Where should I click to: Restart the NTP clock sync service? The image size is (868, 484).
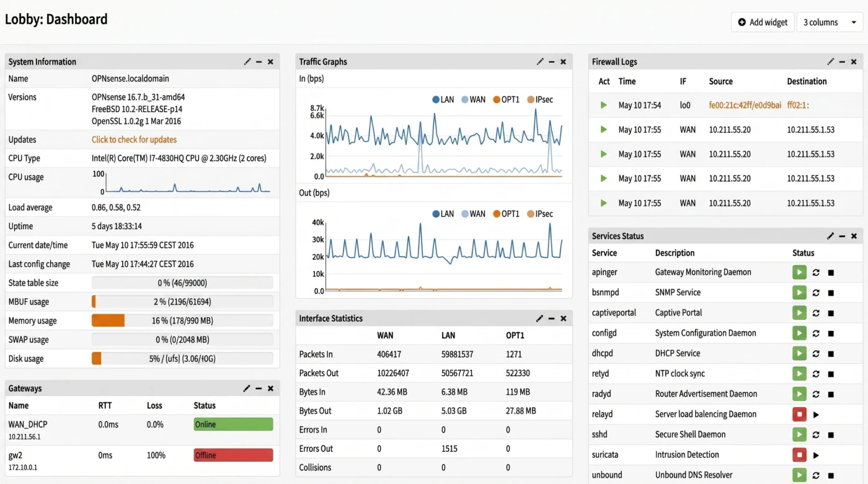[x=816, y=374]
